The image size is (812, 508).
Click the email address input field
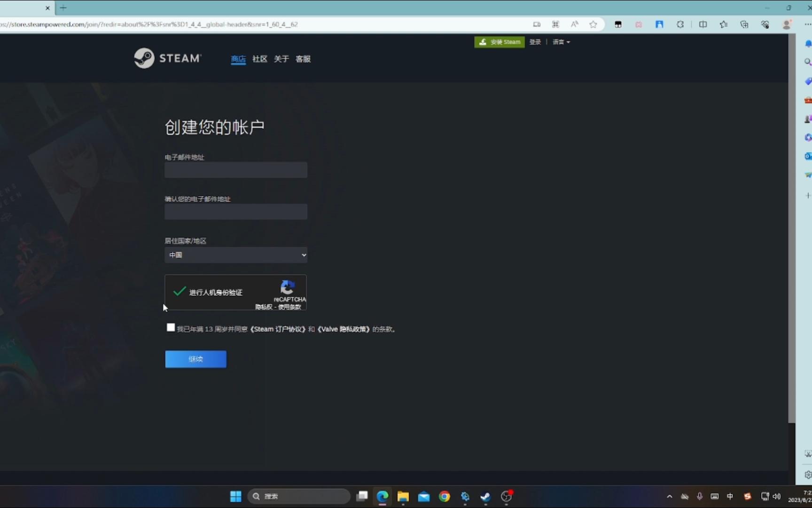[x=236, y=170]
